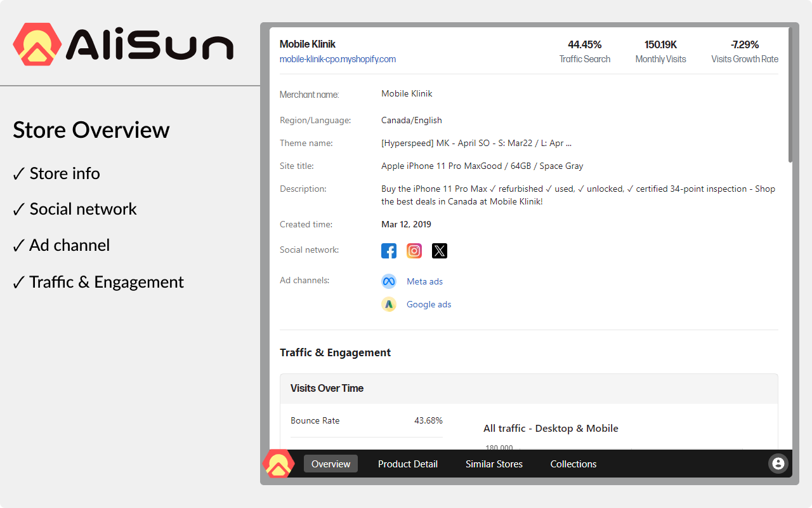812x508 pixels.
Task: Go to the Collections tab
Action: pos(573,464)
